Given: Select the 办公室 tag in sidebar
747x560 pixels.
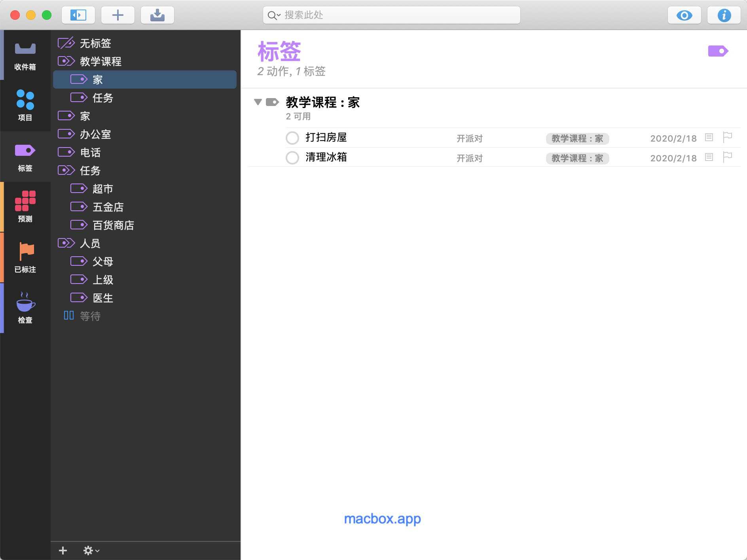Looking at the screenshot, I should [95, 134].
